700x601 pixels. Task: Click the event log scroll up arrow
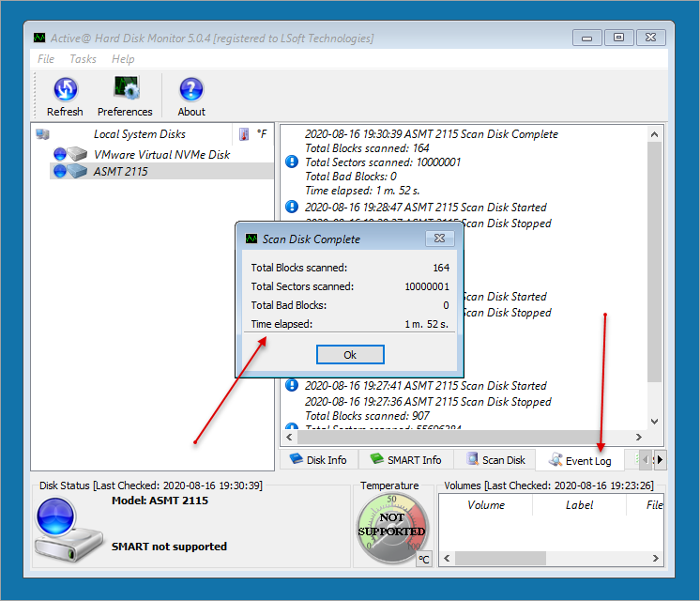[x=654, y=134]
